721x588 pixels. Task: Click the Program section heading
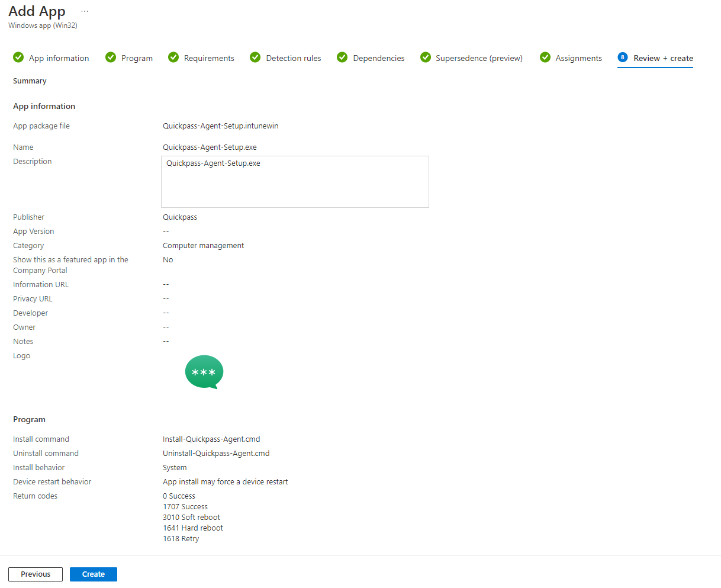coord(29,420)
